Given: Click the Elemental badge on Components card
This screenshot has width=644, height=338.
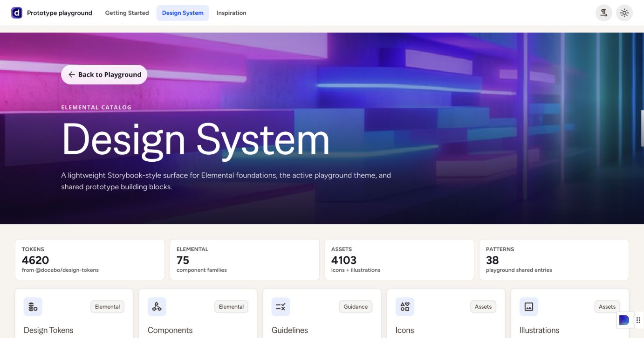Looking at the screenshot, I should click(232, 307).
